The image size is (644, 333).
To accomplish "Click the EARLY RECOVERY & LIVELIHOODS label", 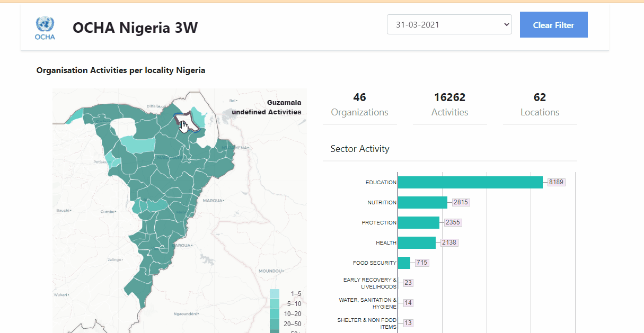I will tap(370, 283).
